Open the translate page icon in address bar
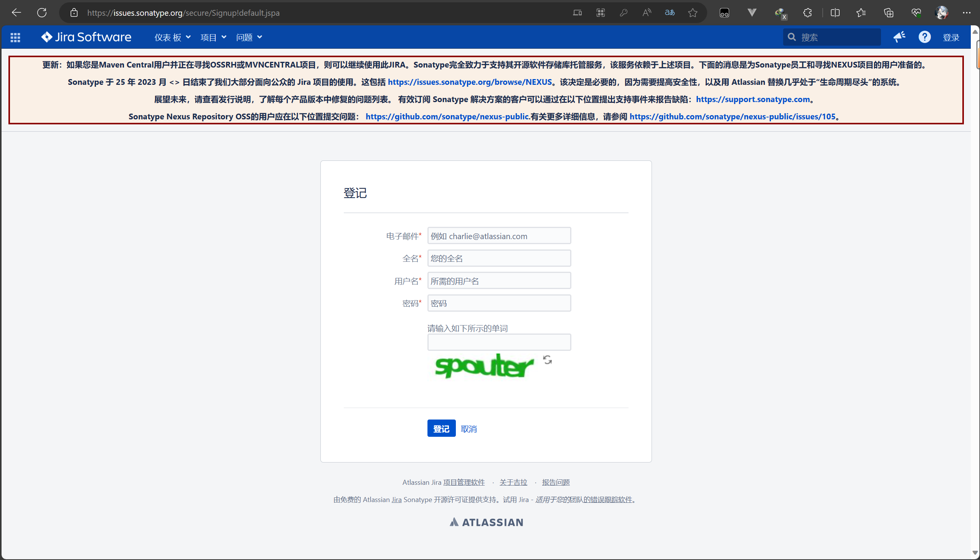 (x=669, y=13)
